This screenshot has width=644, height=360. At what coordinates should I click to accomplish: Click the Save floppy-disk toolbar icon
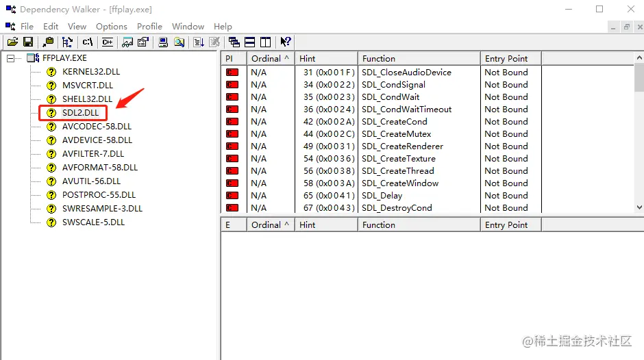(x=28, y=42)
